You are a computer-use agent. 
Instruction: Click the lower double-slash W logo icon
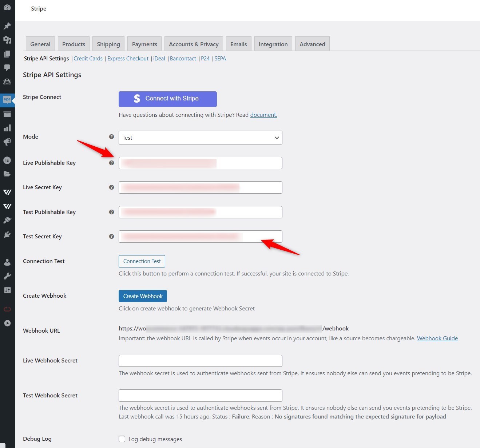coord(7,206)
